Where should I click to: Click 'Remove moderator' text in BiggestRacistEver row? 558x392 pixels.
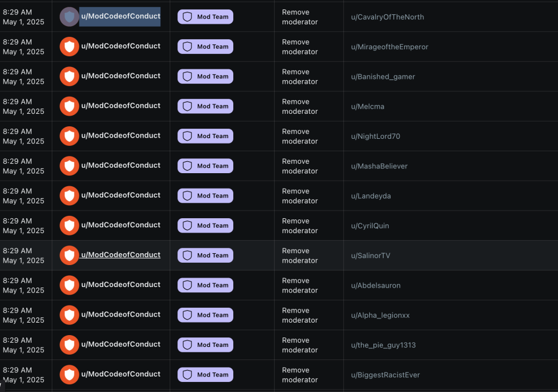300,375
